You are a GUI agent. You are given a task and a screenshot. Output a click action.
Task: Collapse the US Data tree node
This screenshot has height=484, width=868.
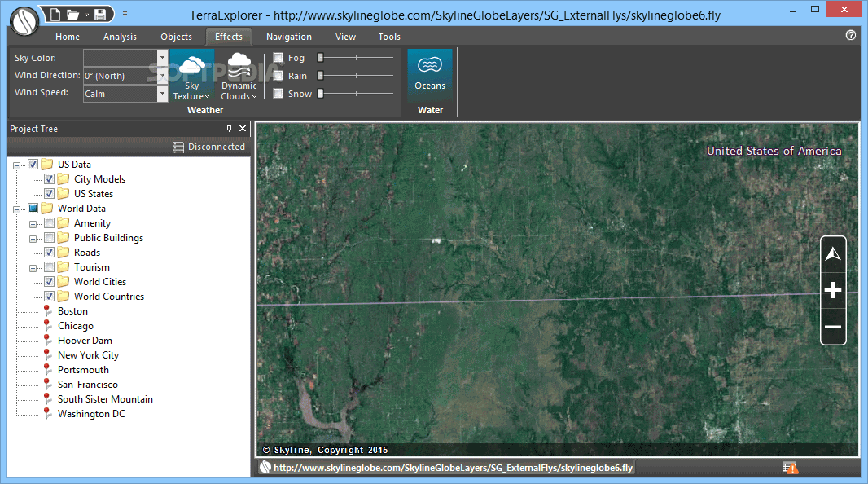[x=16, y=165]
